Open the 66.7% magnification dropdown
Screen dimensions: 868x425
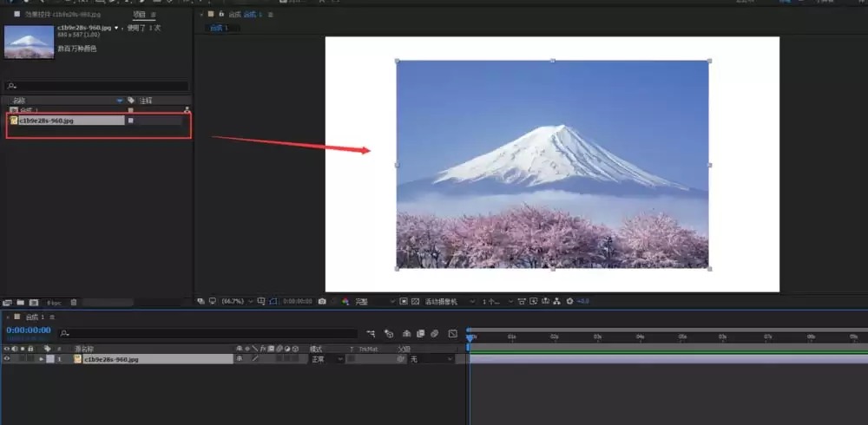pos(237,302)
